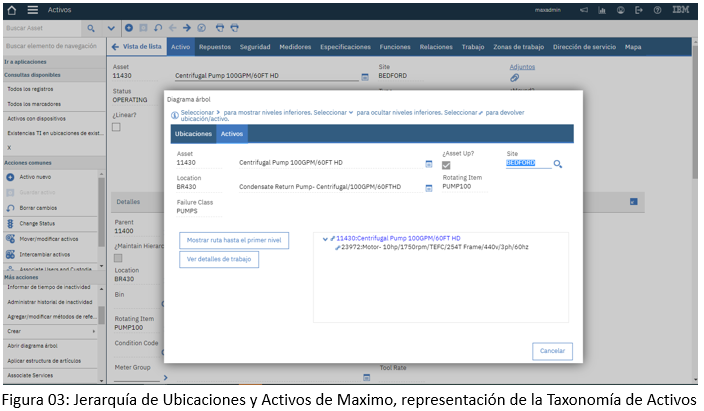
Task: Expand the Crear submenu arrow
Action: (x=94, y=331)
